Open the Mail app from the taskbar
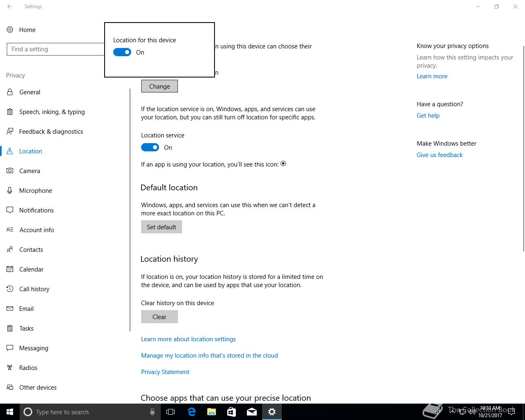 tap(252, 412)
